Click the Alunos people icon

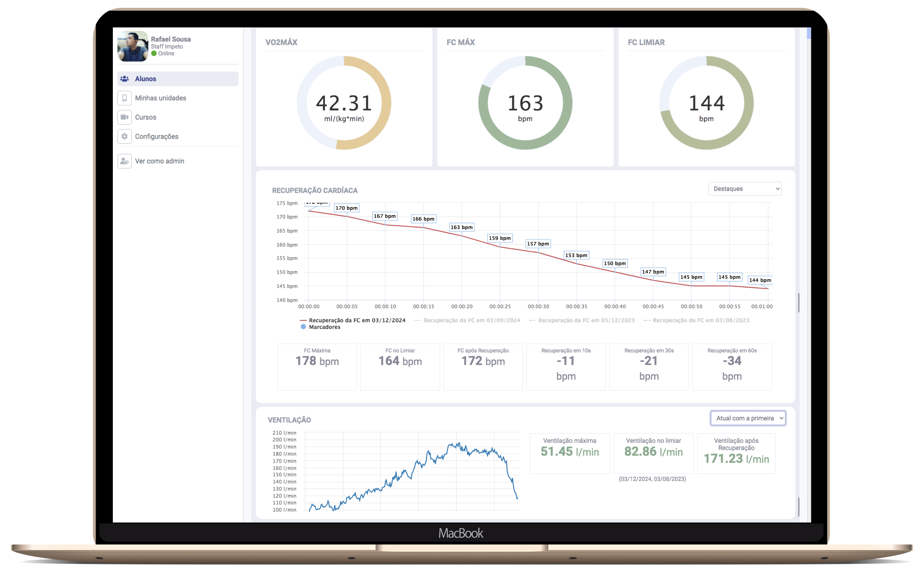coord(124,79)
